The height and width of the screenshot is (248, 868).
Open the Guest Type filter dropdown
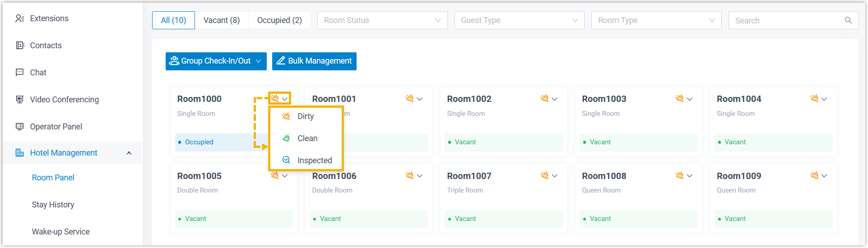tap(519, 20)
